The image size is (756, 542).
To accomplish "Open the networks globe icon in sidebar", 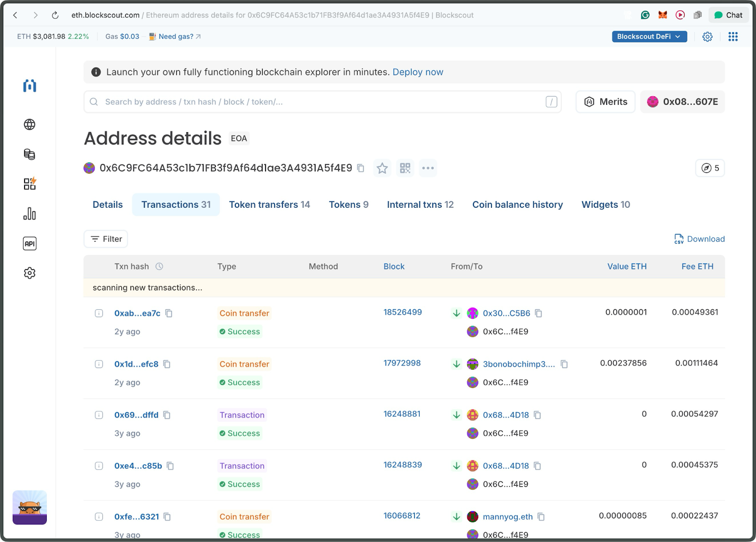I will coord(29,125).
